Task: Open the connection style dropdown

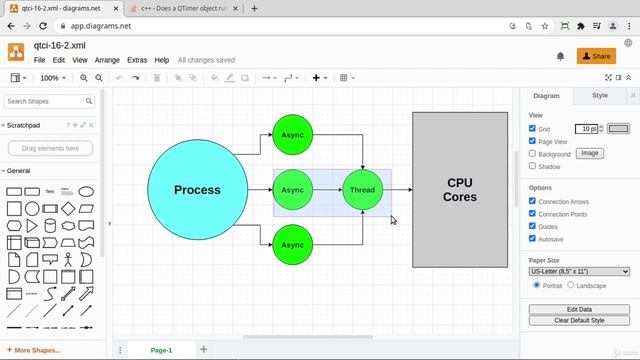Action: (x=269, y=78)
